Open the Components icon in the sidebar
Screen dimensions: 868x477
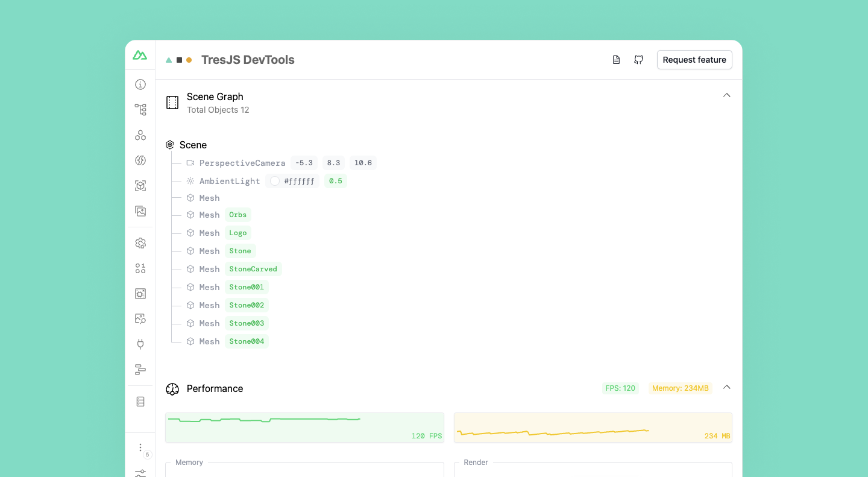tap(140, 135)
